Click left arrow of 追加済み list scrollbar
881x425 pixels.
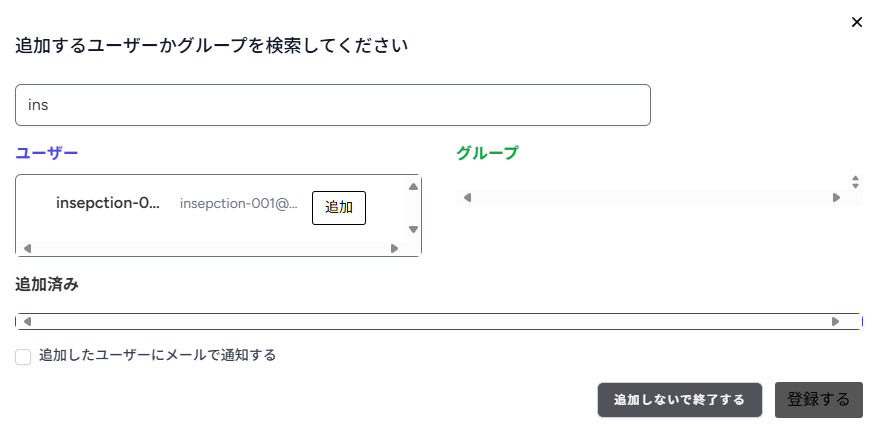27,322
